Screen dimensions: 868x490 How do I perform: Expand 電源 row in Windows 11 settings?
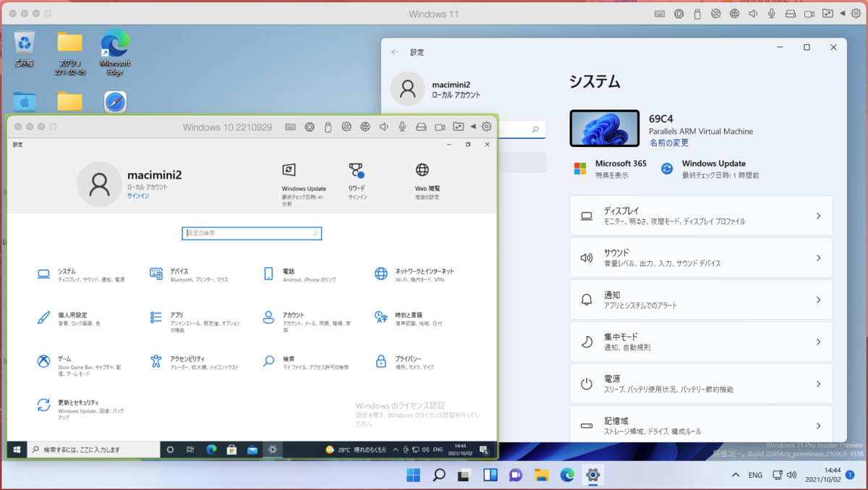[x=701, y=384]
